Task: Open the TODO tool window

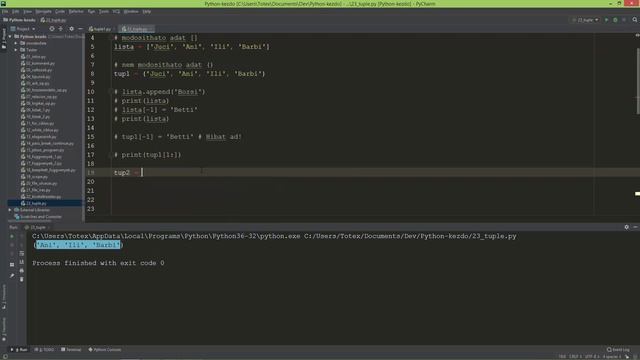Action: click(44, 350)
